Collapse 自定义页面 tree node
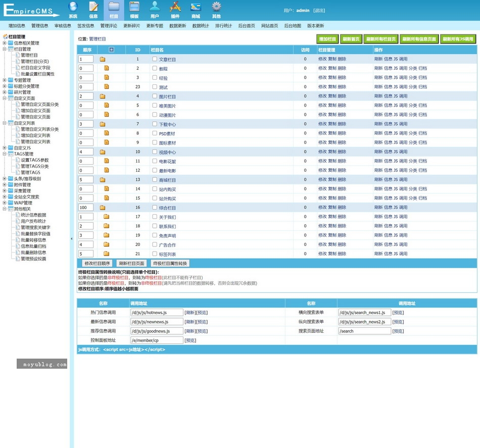Viewport: 480px width, 448px height. click(5, 98)
